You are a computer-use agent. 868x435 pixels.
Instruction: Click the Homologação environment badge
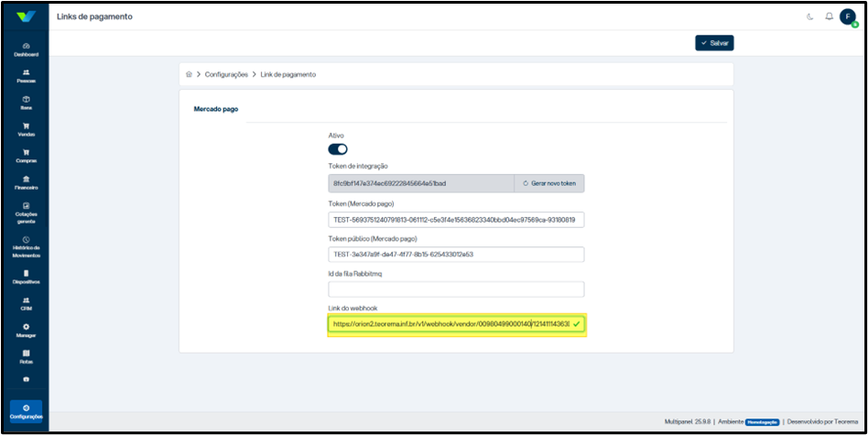(763, 422)
